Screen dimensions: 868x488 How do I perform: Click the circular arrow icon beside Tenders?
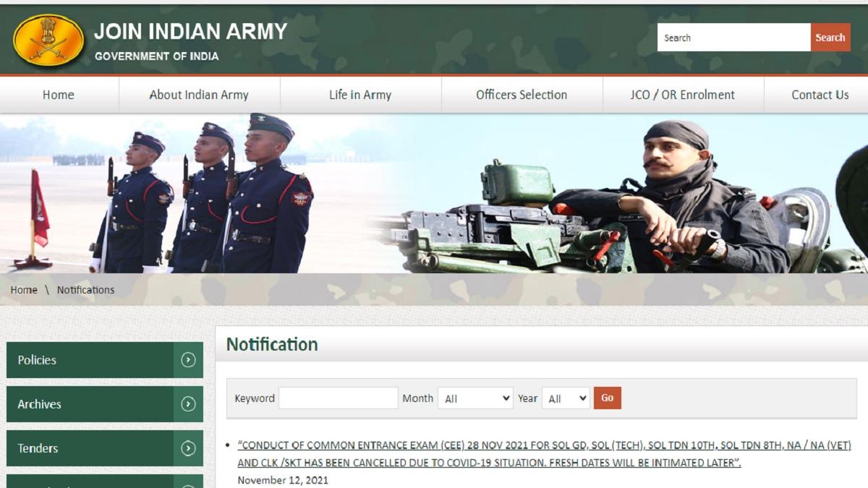187,448
